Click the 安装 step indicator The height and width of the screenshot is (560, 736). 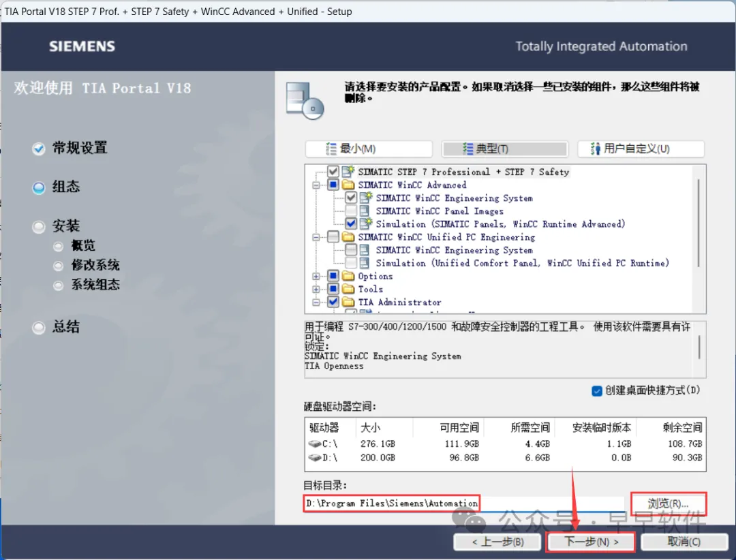tap(39, 227)
